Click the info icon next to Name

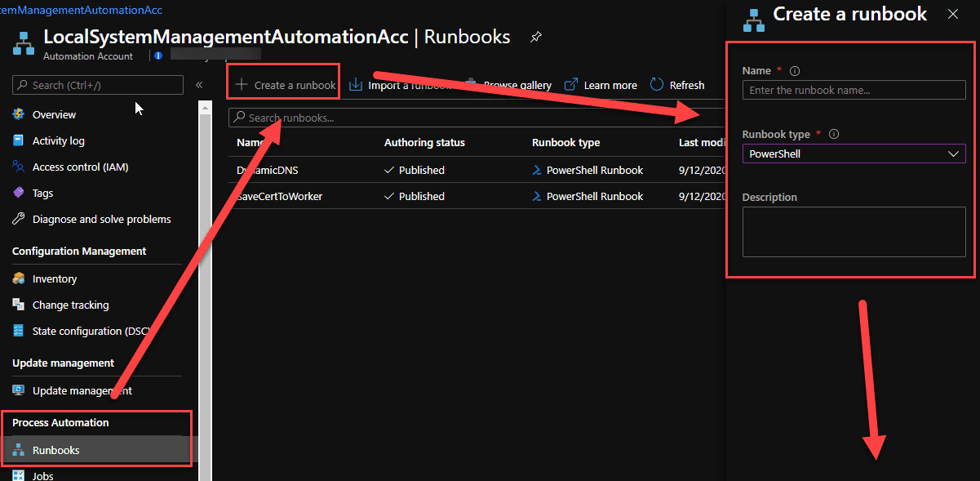click(x=795, y=71)
